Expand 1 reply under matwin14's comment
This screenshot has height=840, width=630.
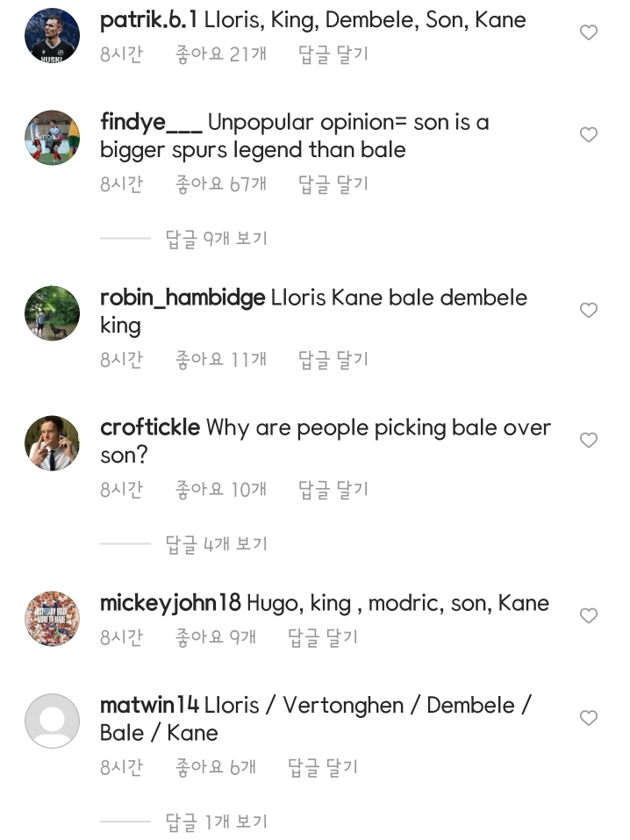click(216, 822)
